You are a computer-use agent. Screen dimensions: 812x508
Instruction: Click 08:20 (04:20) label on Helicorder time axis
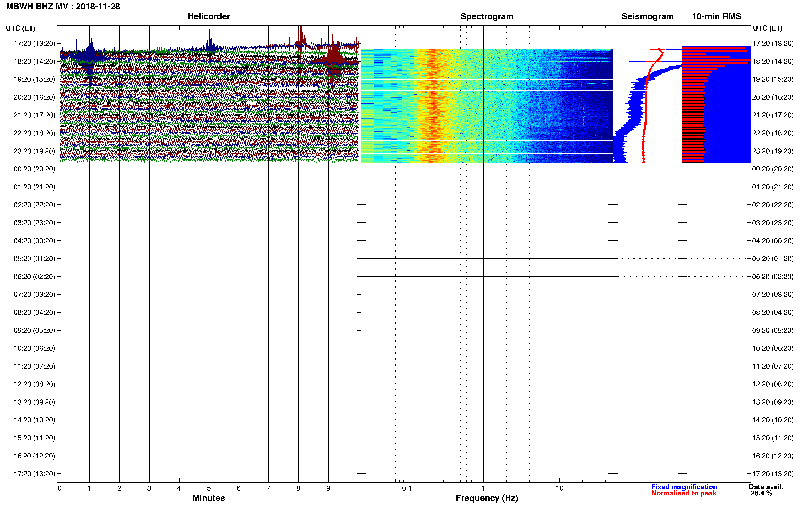[x=34, y=312]
